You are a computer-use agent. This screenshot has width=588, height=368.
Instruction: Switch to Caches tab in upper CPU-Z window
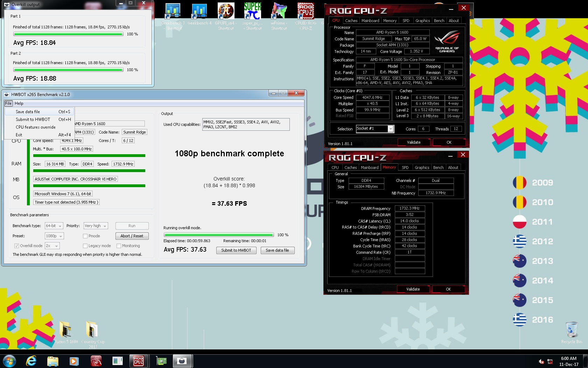(351, 21)
